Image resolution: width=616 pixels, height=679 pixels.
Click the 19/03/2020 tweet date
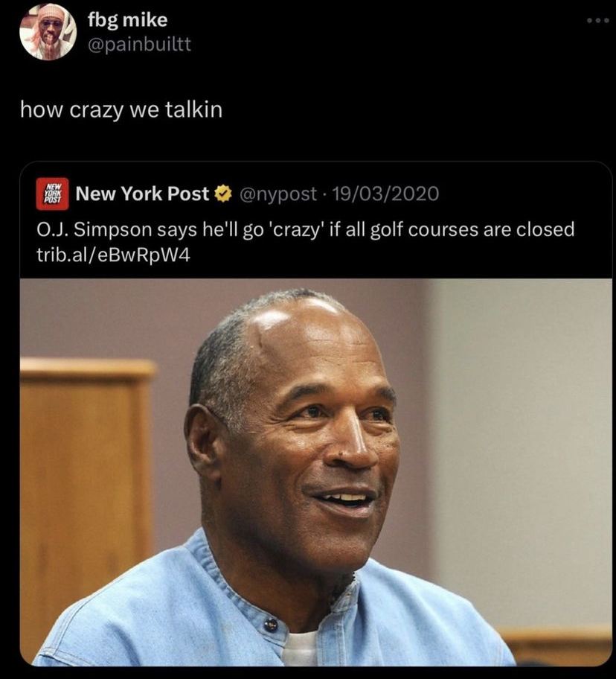click(385, 194)
